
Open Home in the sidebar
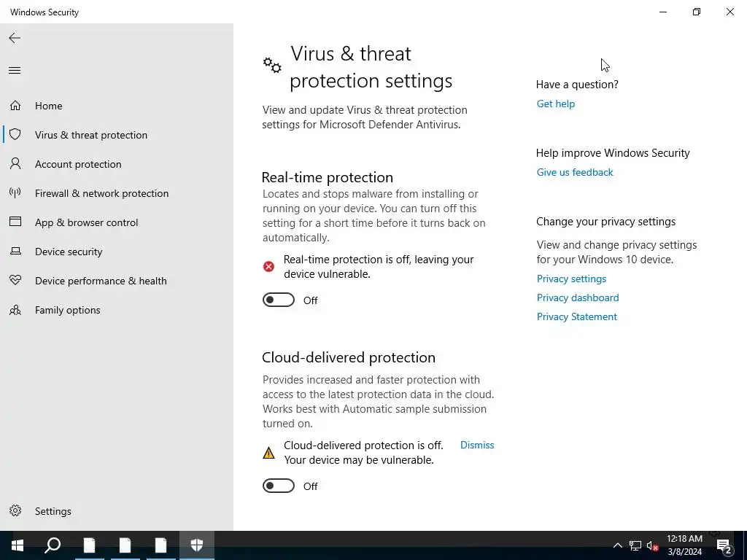click(117, 105)
